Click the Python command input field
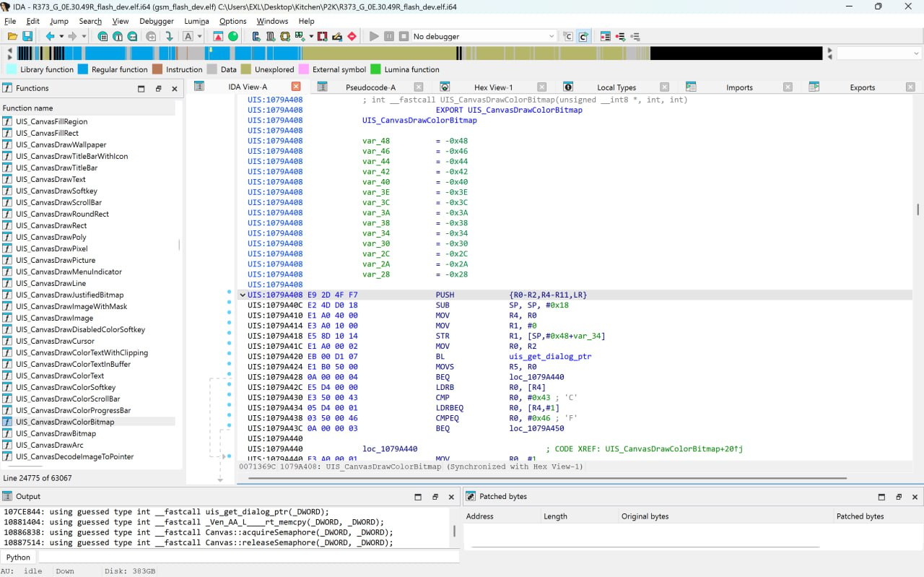The height and width of the screenshot is (577, 924). click(248, 557)
